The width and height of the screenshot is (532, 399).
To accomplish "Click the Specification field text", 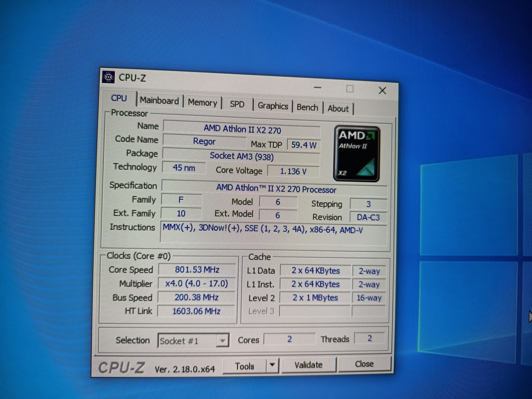I will (276, 188).
